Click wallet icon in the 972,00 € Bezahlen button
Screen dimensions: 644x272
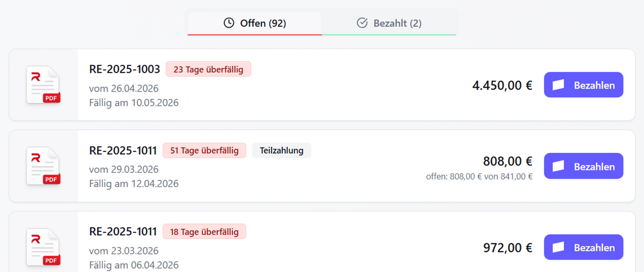pyautogui.click(x=558, y=247)
